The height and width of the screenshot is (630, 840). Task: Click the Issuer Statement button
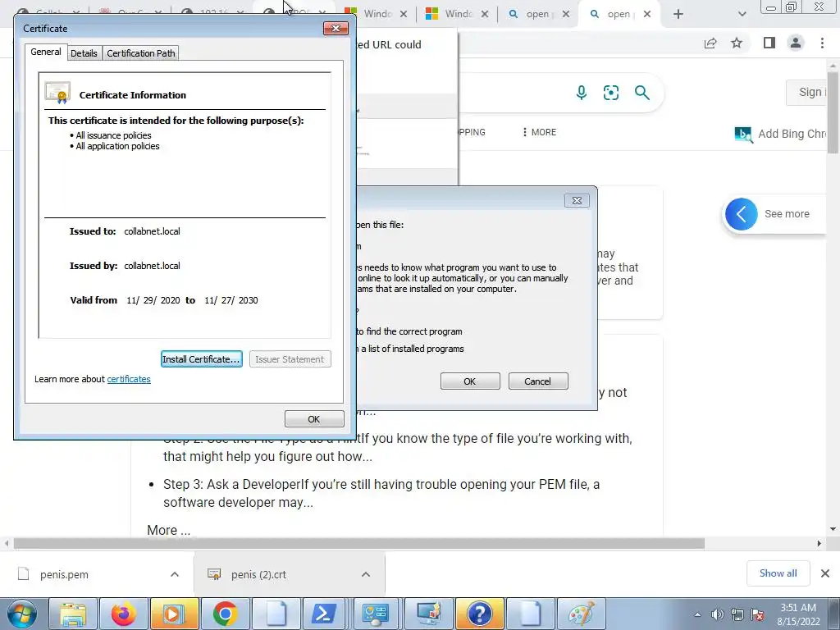290,359
